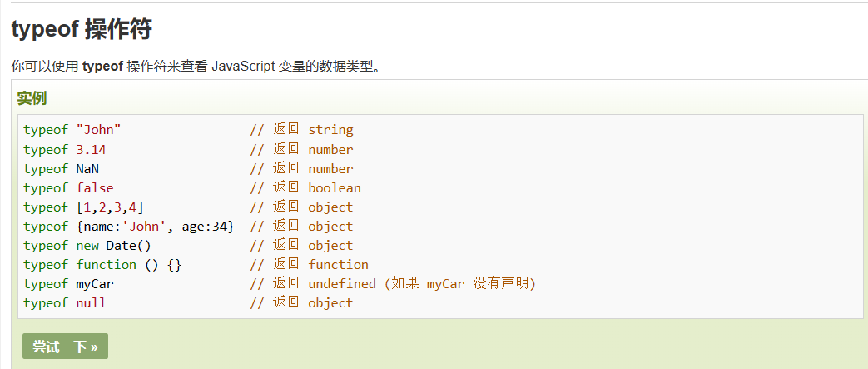Click the 返回 boolean comment
The width and height of the screenshot is (868, 369).
coord(305,187)
